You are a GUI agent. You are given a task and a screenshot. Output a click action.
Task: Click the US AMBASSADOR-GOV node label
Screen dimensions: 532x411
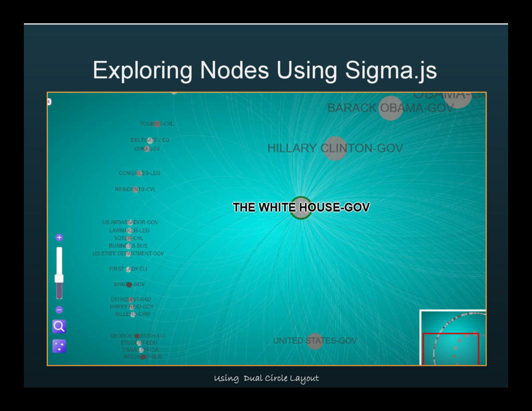[x=130, y=222]
